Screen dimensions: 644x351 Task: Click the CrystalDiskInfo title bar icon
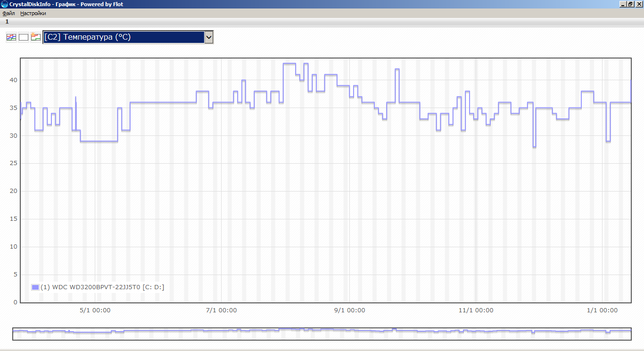point(5,4)
